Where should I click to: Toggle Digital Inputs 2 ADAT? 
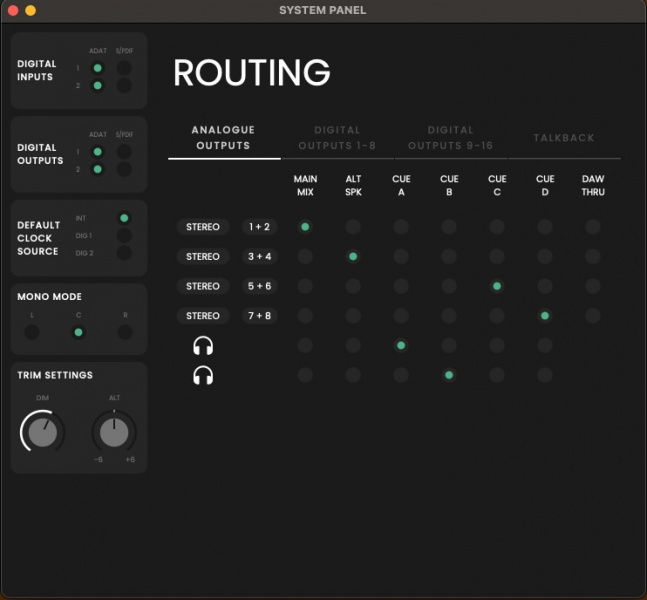[x=98, y=85]
